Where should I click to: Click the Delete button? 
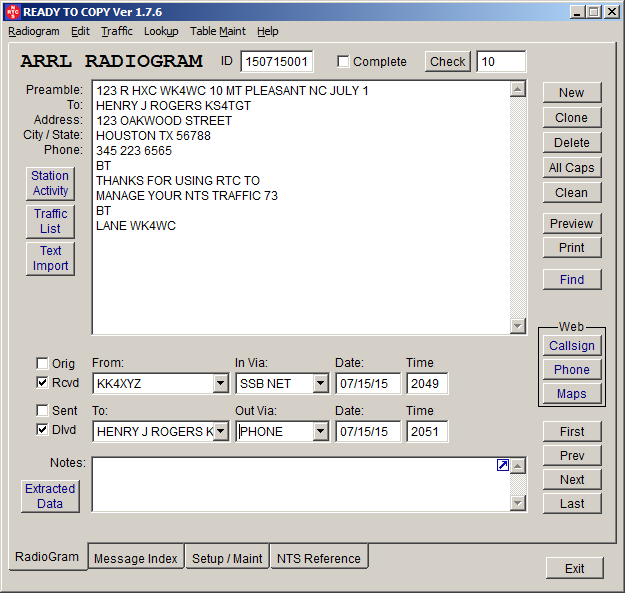tap(572, 143)
